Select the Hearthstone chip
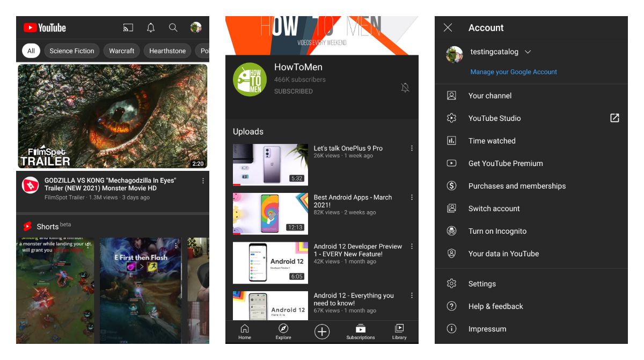Image resolution: width=644 pixels, height=360 pixels. click(x=167, y=51)
